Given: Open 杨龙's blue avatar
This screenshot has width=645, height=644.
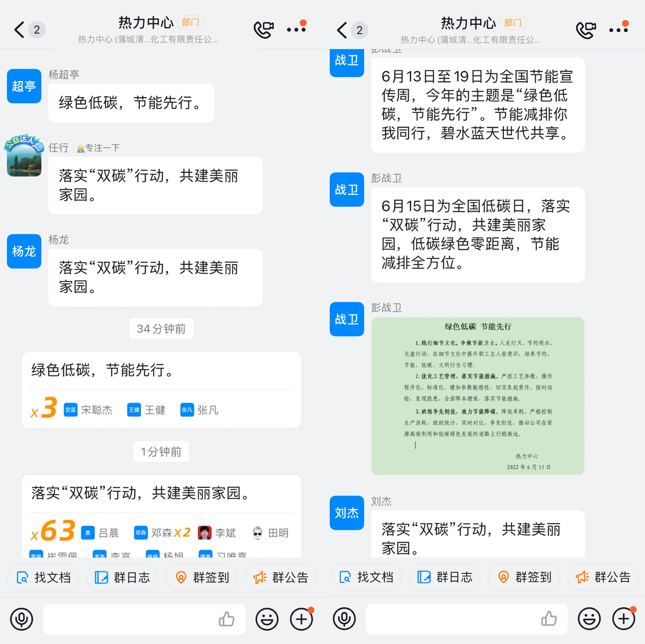Looking at the screenshot, I should 24,251.
